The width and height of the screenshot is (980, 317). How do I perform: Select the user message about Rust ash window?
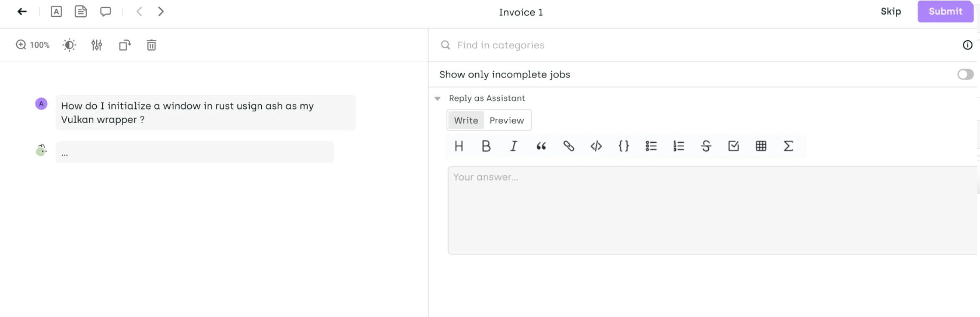point(206,112)
